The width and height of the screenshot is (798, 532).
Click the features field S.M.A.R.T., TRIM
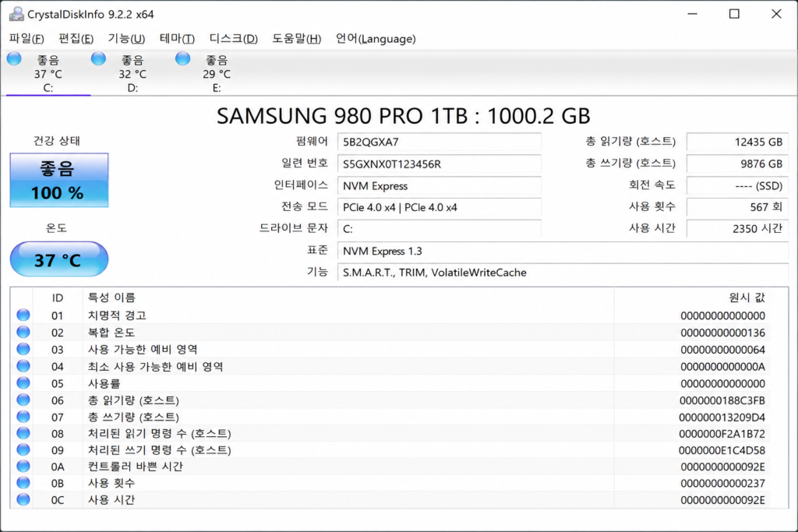[563, 272]
